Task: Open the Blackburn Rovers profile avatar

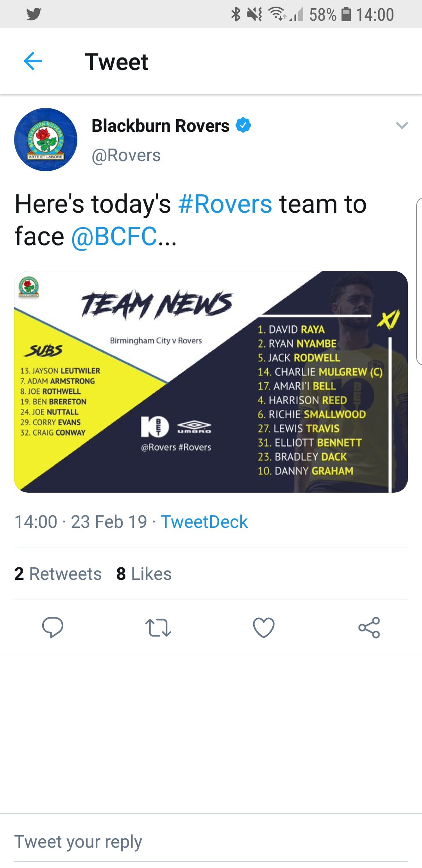Action: 46,140
